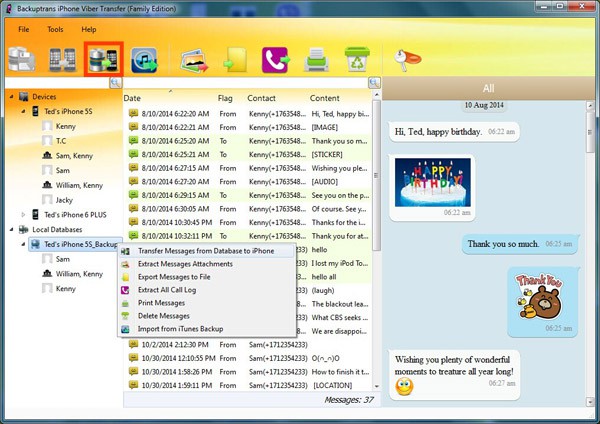
Task: Click the message list vertical scrollbar
Action: (376, 175)
